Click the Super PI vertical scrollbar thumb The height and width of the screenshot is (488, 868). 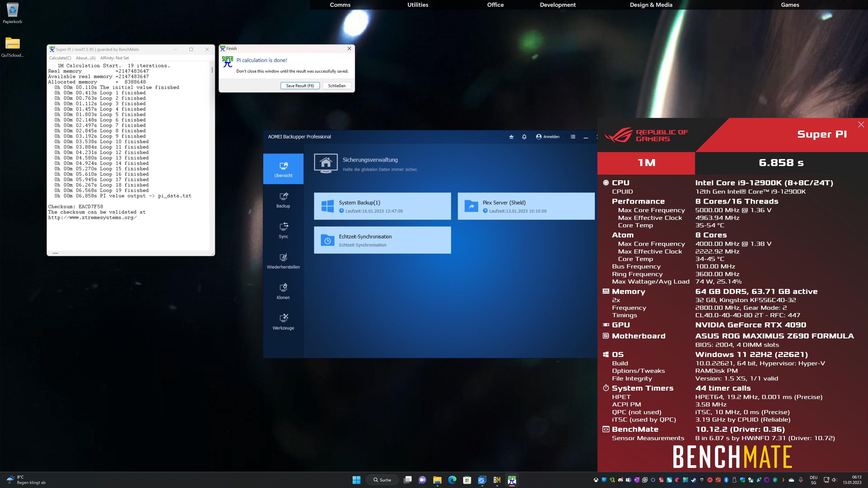(x=212, y=70)
